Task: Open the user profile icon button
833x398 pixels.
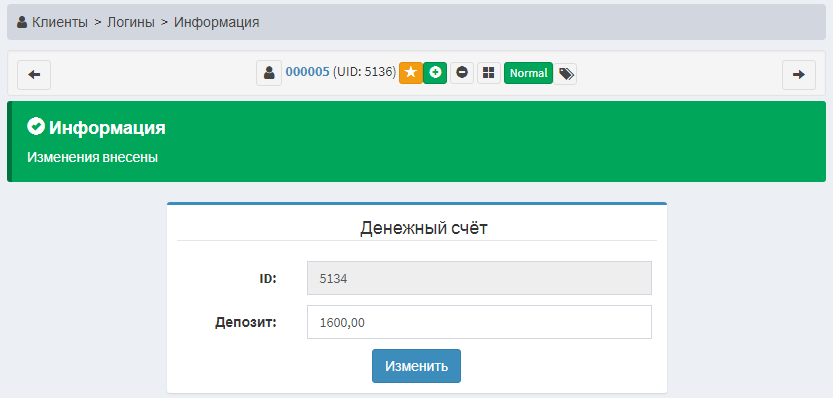Action: pos(269,73)
